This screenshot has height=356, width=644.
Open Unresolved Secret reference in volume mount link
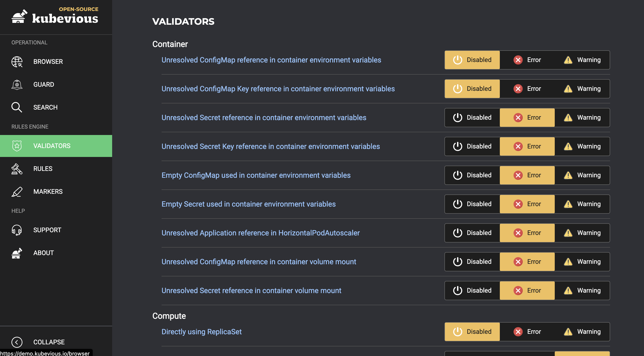point(251,291)
